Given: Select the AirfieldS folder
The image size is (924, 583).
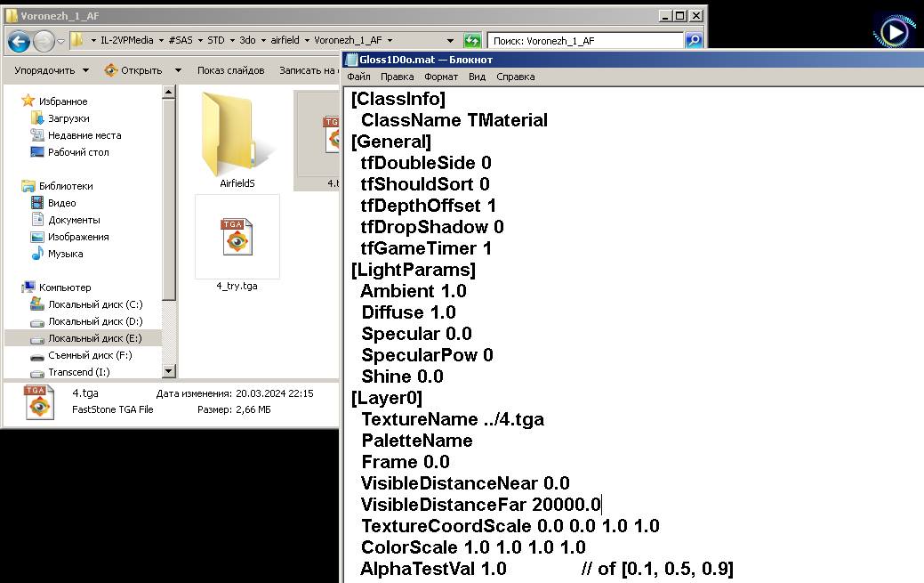Looking at the screenshot, I should tap(237, 141).
